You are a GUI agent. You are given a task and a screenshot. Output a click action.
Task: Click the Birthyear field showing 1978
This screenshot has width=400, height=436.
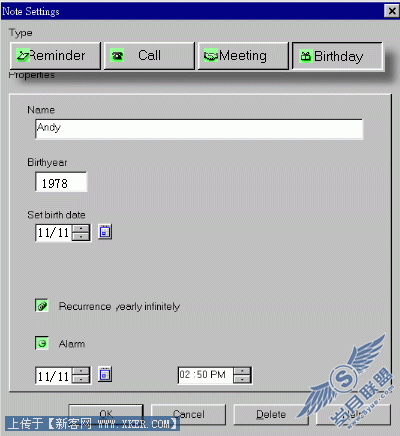[61, 182]
